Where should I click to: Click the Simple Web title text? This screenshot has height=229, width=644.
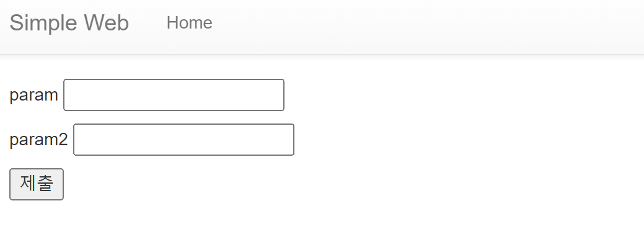click(69, 23)
